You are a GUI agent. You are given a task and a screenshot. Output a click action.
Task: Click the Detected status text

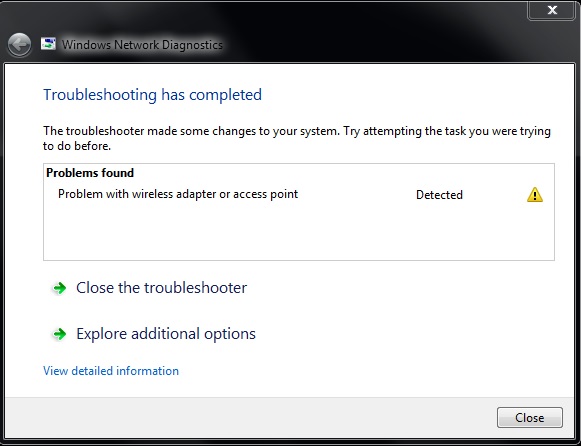(439, 195)
